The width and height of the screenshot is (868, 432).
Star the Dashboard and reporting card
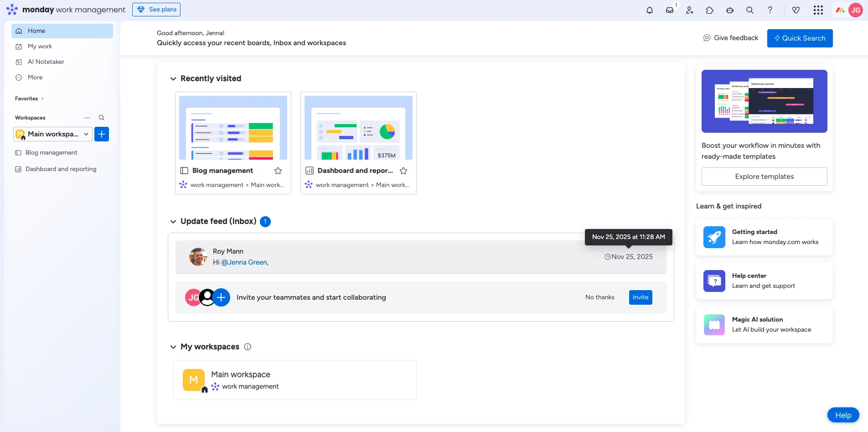[403, 171]
